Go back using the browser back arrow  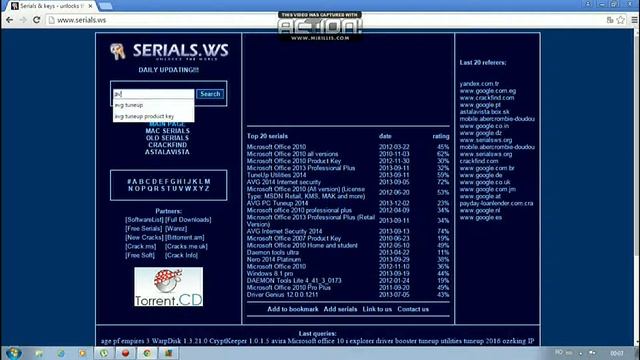point(9,20)
